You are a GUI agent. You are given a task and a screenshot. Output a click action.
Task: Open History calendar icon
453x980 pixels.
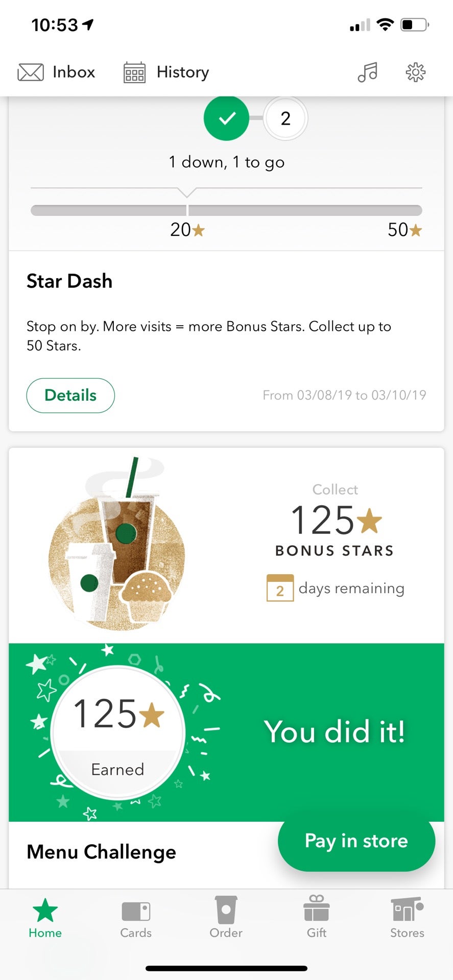pyautogui.click(x=134, y=72)
